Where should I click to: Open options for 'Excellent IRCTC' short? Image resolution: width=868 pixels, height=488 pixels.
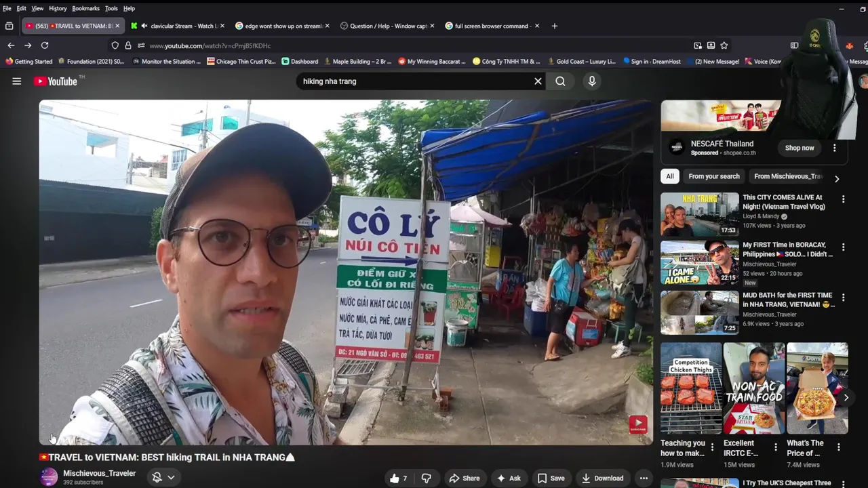click(775, 447)
